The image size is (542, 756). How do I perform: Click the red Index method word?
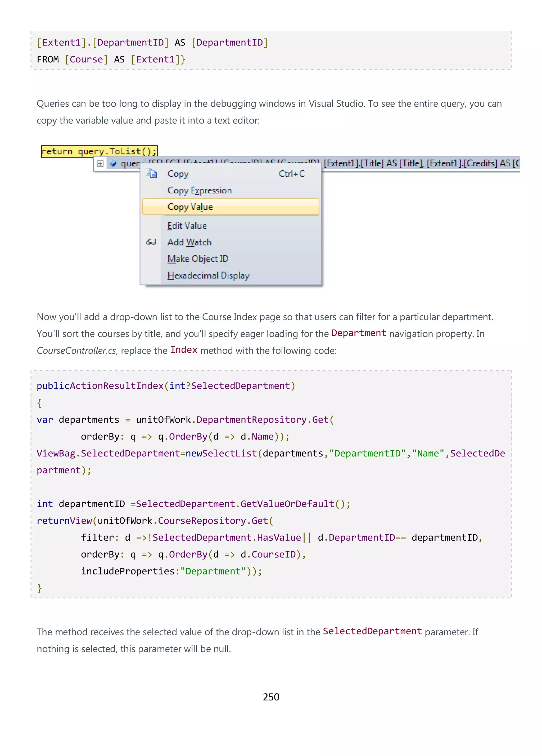tap(184, 350)
